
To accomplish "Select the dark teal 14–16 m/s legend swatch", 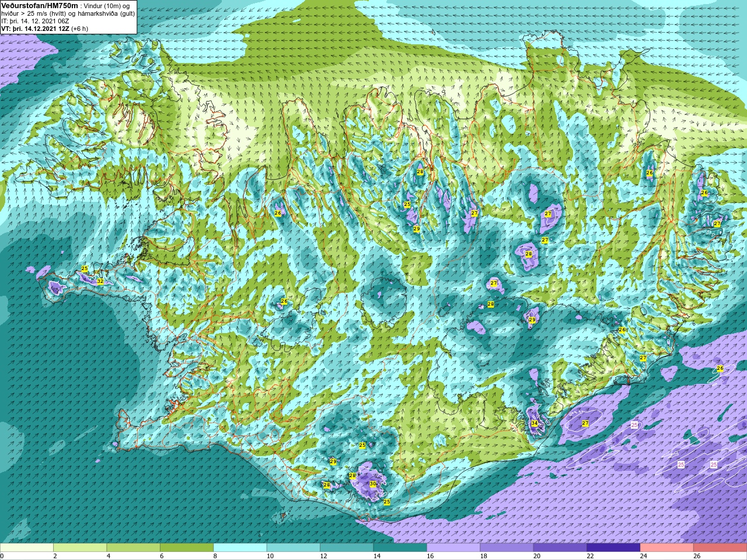I will 400,547.
